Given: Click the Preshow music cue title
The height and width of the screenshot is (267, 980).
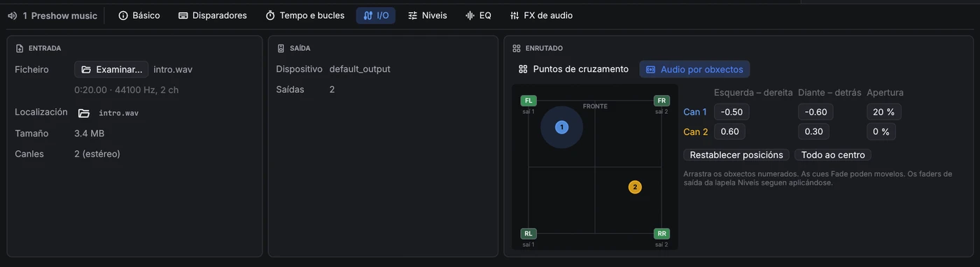Looking at the screenshot, I should [x=64, y=15].
